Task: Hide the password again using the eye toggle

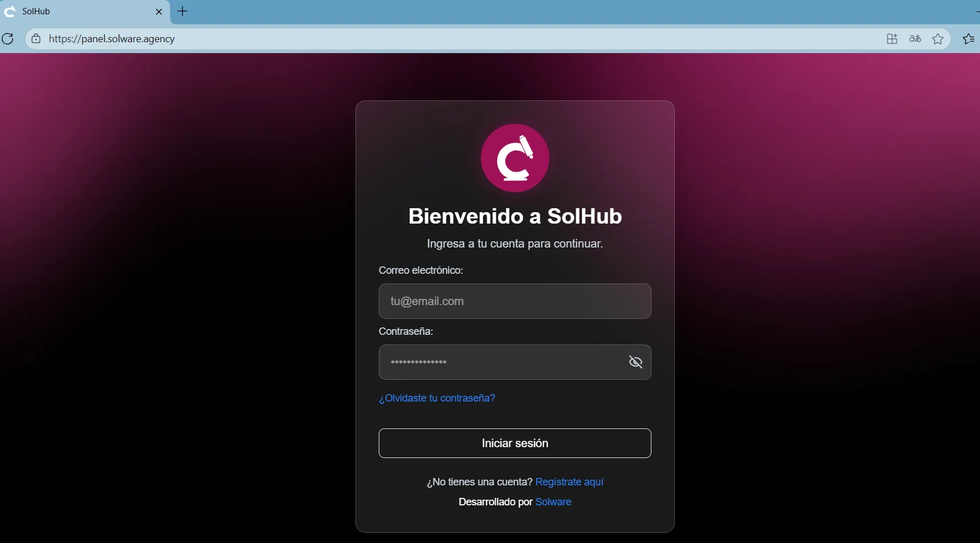Action: coord(636,362)
